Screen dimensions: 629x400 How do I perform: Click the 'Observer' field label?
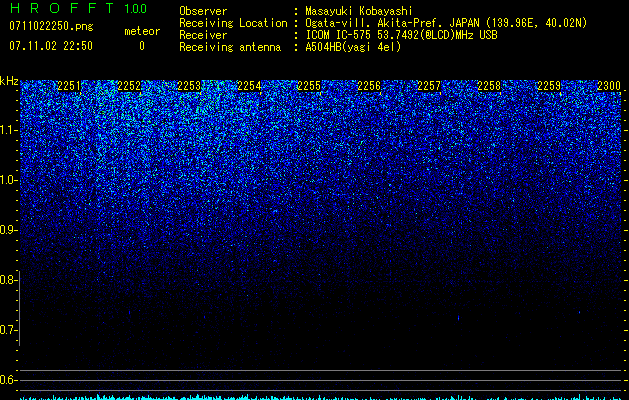pyautogui.click(x=203, y=11)
